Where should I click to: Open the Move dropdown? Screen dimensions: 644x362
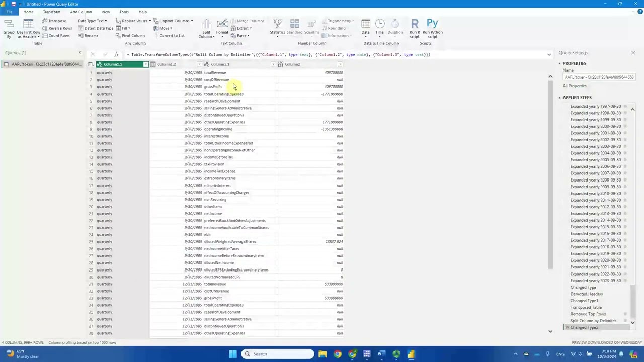pyautogui.click(x=163, y=28)
